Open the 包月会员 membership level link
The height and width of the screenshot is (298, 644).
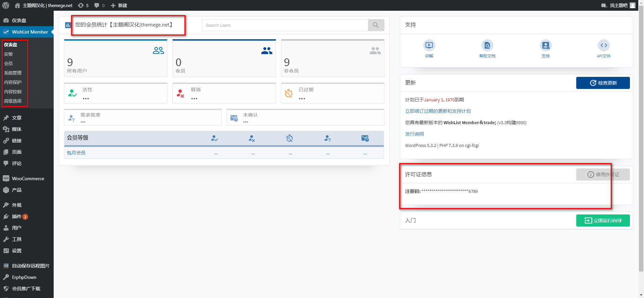76,153
